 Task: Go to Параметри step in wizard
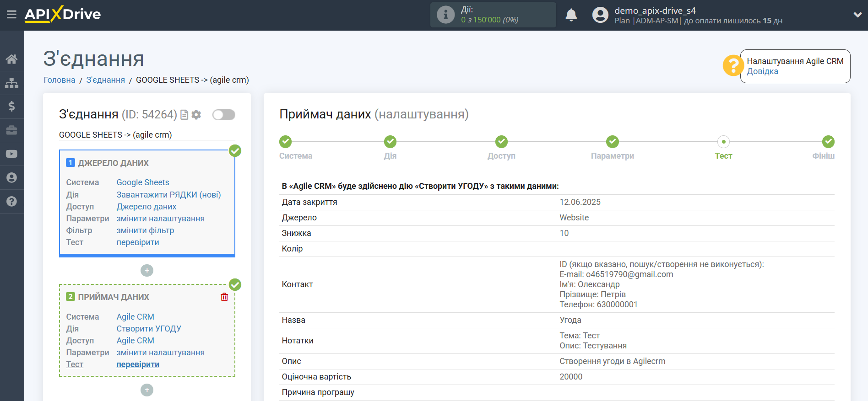(x=613, y=142)
